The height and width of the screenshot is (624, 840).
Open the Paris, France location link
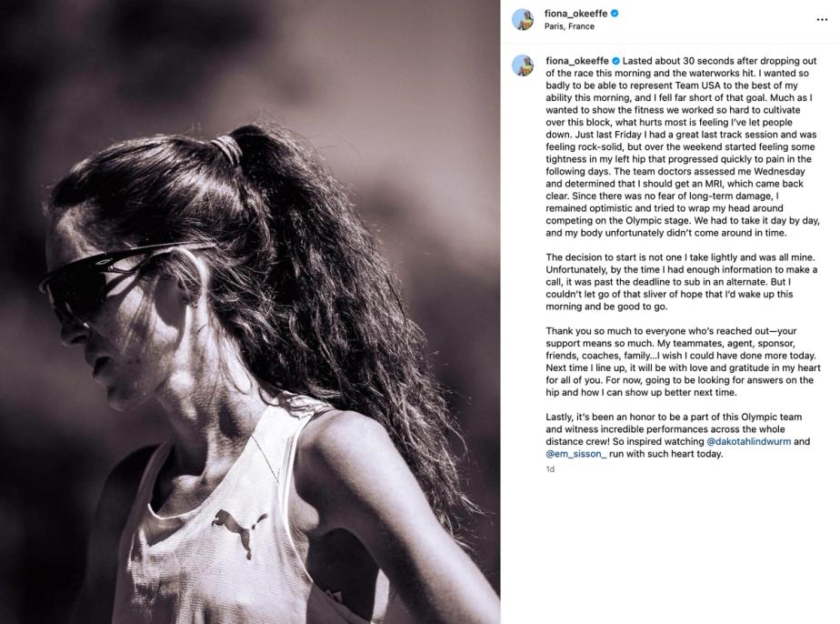pyautogui.click(x=569, y=26)
